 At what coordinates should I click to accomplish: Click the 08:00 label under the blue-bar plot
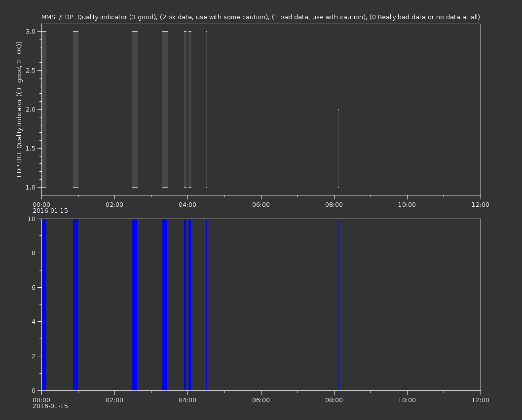click(x=334, y=400)
